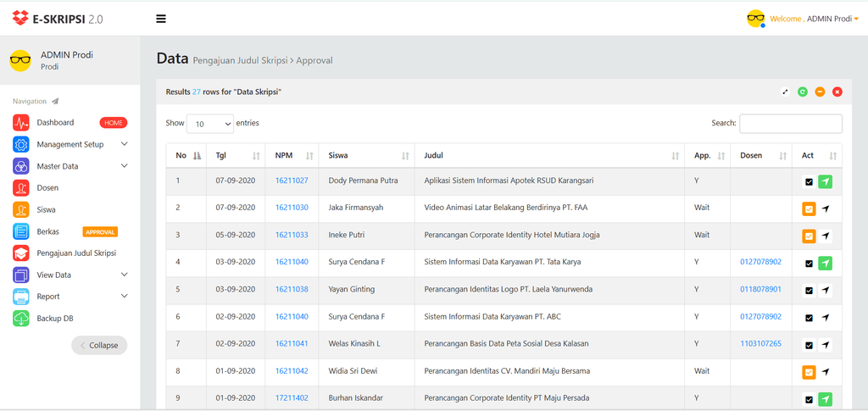Select the title 'Perancangan Corporate Identity Hotel Mutiara Jogja'
The width and height of the screenshot is (868, 411).
coord(512,235)
